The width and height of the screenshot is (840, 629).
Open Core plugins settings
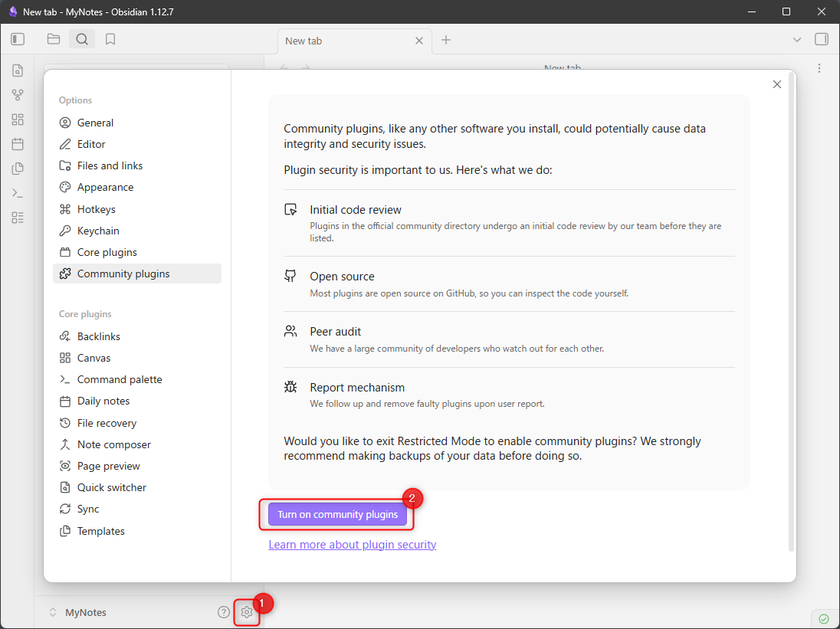pyautogui.click(x=137, y=252)
